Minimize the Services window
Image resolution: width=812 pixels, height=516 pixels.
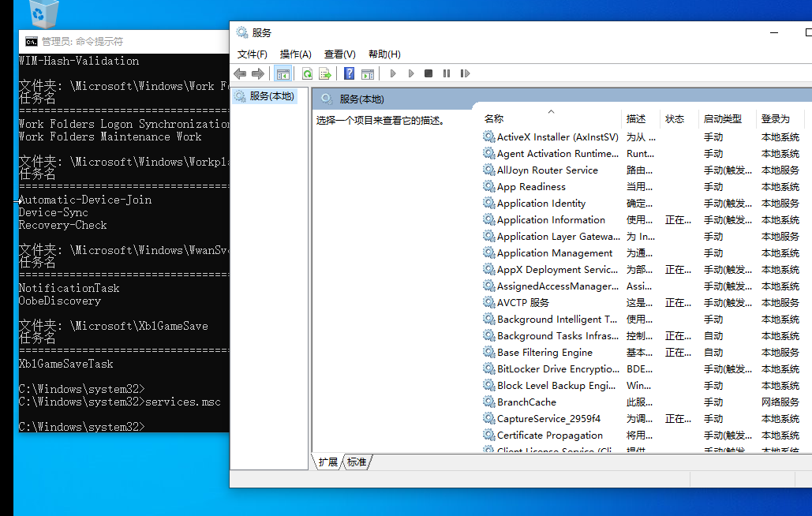point(774,32)
